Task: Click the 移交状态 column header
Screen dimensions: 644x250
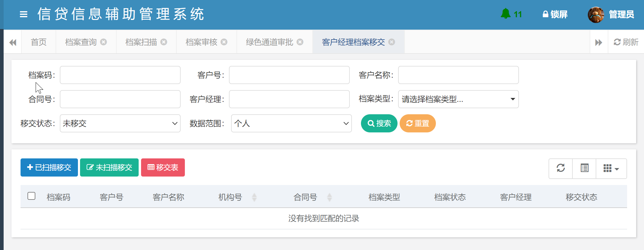Action: click(581, 197)
